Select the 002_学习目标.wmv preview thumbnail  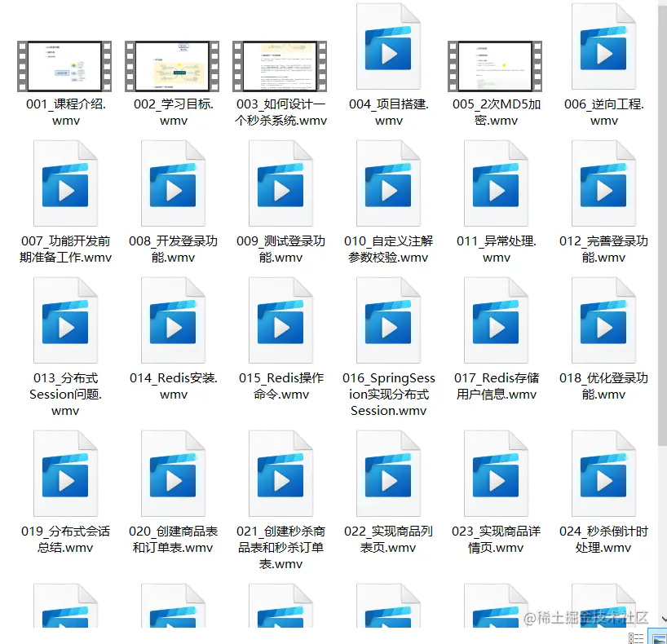tap(170, 65)
